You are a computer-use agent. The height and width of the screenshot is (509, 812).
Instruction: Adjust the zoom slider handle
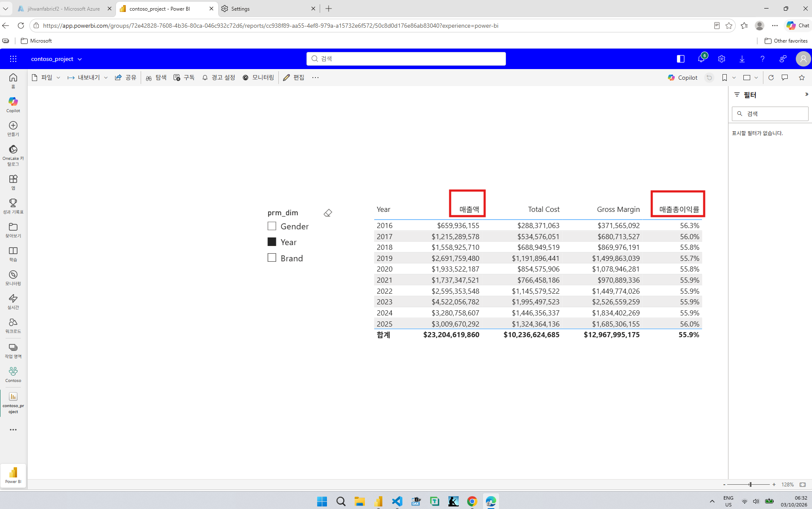pyautogui.click(x=750, y=485)
